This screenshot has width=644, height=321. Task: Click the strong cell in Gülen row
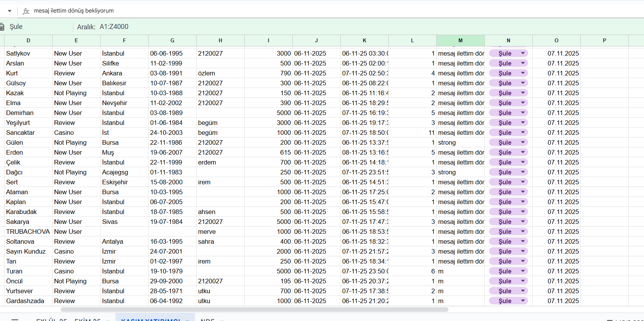[460, 142]
